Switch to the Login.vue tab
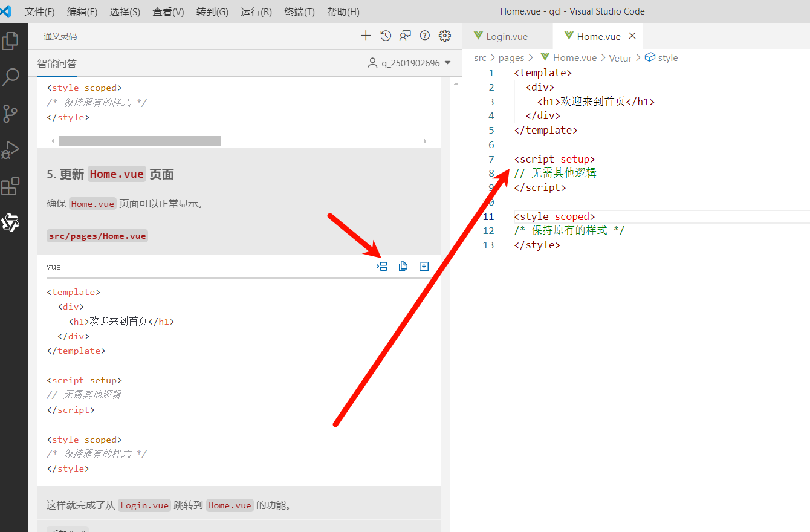Image resolution: width=810 pixels, height=532 pixels. [x=507, y=36]
